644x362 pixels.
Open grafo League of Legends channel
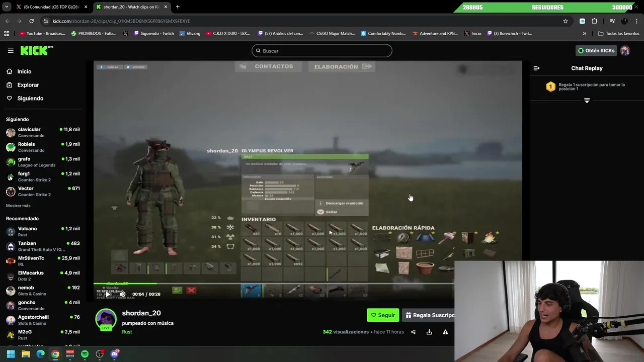43,162
